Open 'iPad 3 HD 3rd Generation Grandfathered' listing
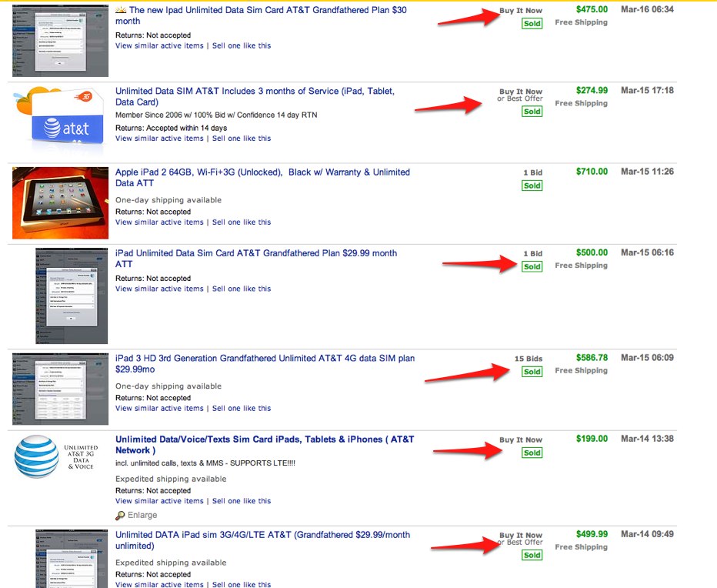 click(265, 364)
